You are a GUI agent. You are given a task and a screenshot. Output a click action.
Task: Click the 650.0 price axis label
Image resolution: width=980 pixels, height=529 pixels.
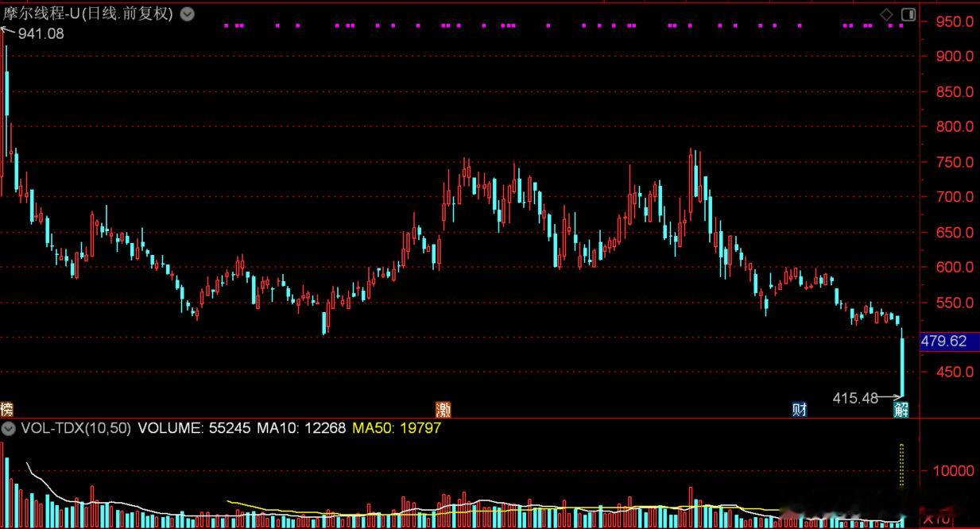pyautogui.click(x=955, y=232)
